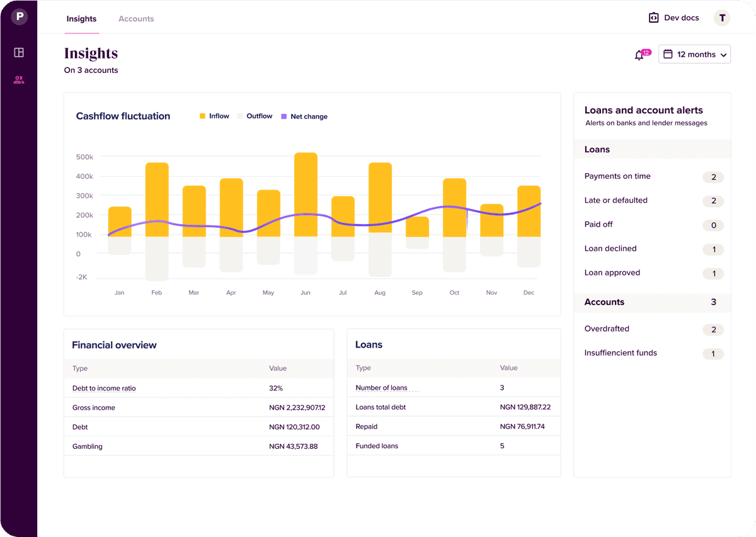
Task: Expand the 12 months dropdown chevron
Action: [723, 55]
